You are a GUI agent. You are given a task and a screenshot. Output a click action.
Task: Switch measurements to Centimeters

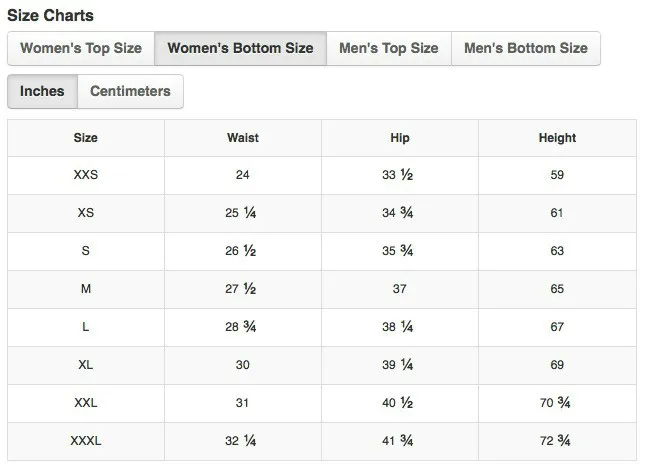pos(130,91)
